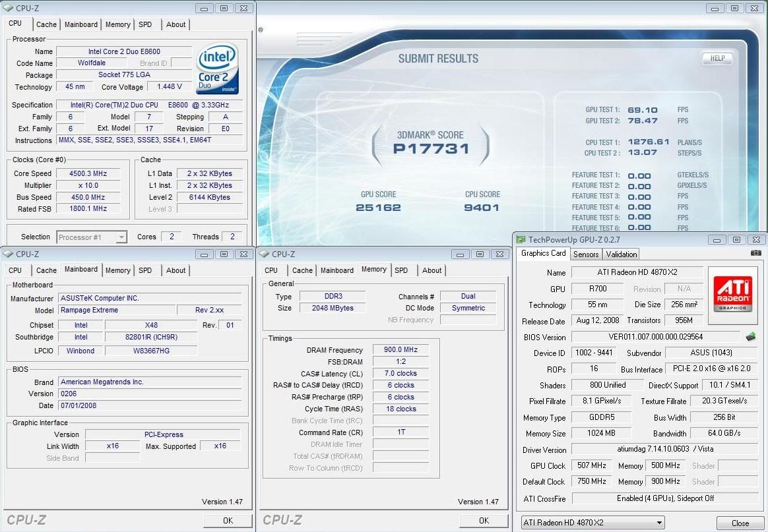Screen dimensions: 768x532
Task: Click the Core Speed 4500.3 MHz field
Action: coord(88,173)
